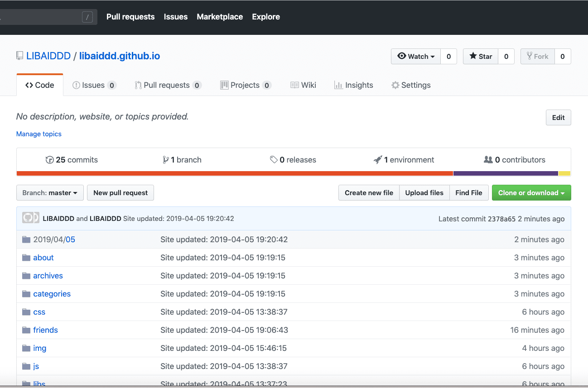
Task: Open the archives folder
Action: click(x=48, y=276)
